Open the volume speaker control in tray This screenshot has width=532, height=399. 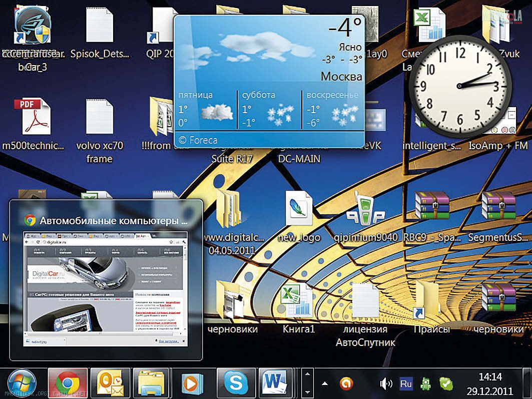coord(386,384)
